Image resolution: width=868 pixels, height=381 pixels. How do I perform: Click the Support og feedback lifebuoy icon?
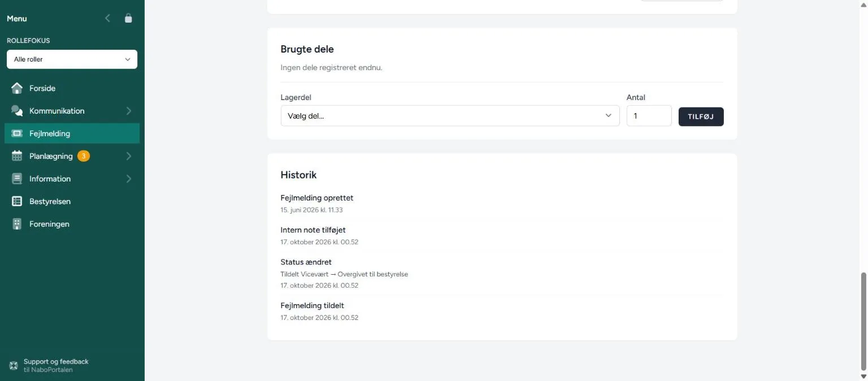pos(14,365)
